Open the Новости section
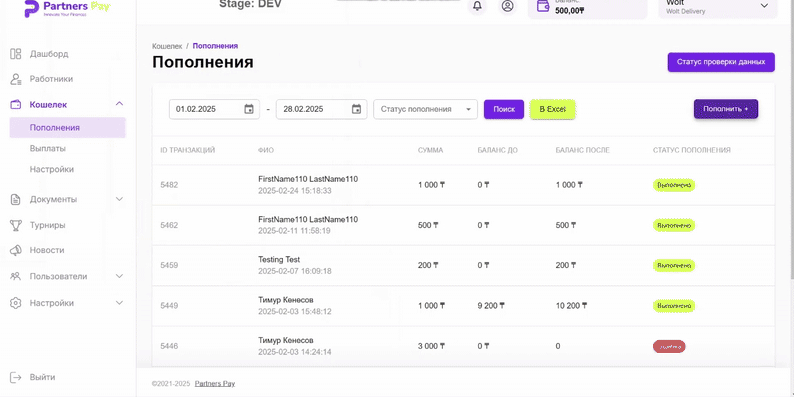The image size is (794, 397). pyautogui.click(x=47, y=250)
